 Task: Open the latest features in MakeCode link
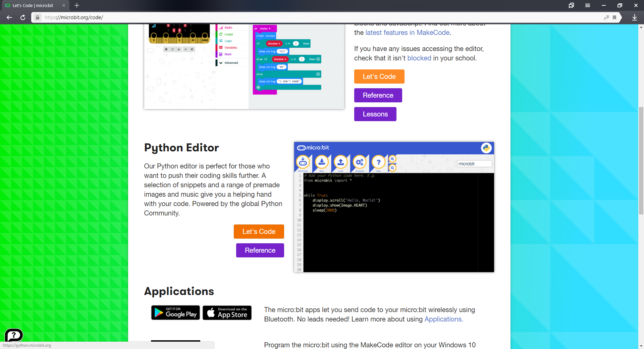pos(408,33)
